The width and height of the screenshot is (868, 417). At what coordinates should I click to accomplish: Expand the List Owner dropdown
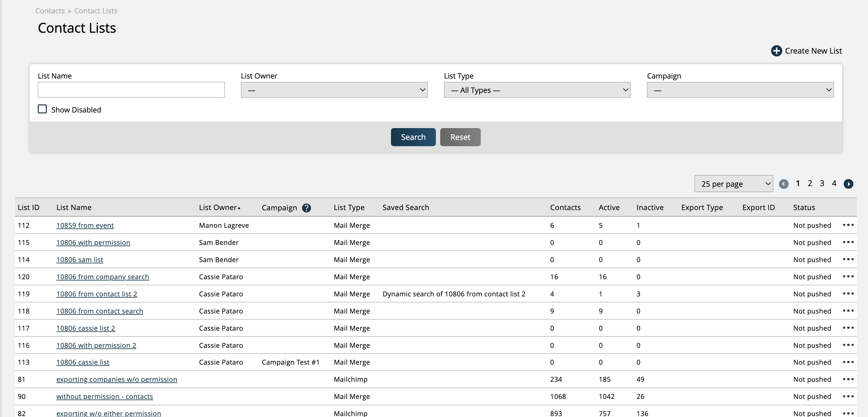[334, 90]
